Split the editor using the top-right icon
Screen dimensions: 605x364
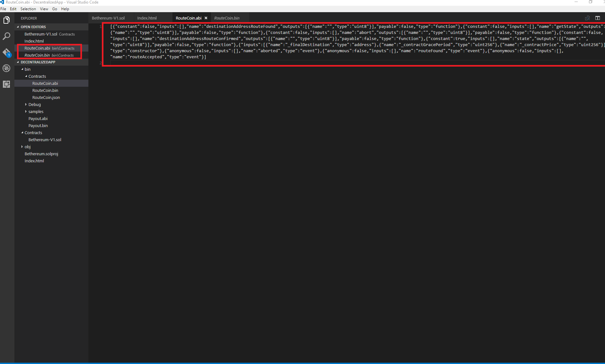point(598,18)
